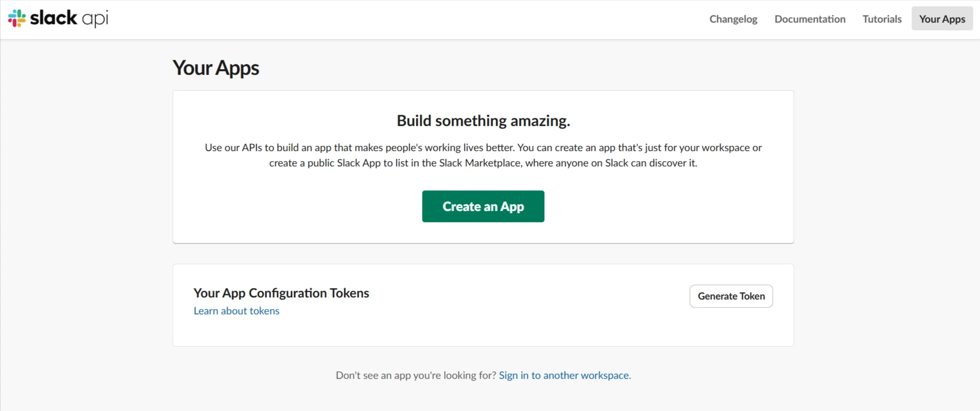Image resolution: width=980 pixels, height=411 pixels.
Task: Open the Learn about tokens link
Action: point(236,311)
